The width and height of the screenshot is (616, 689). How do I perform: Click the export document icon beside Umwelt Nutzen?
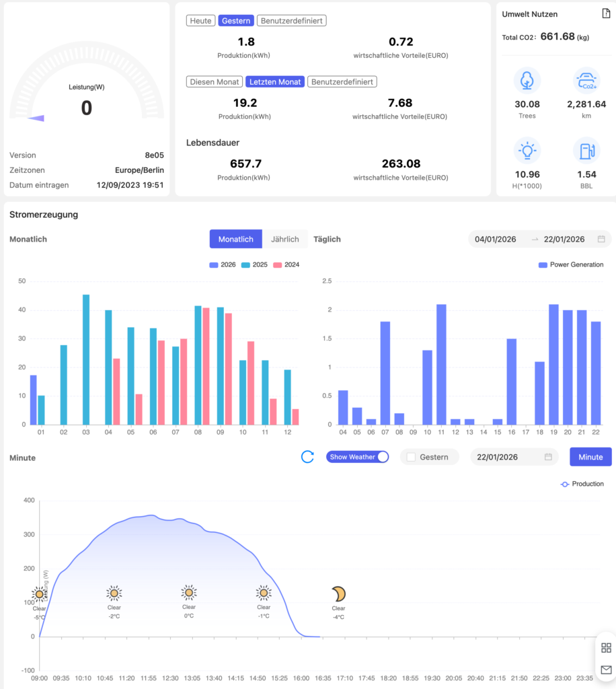pos(605,14)
